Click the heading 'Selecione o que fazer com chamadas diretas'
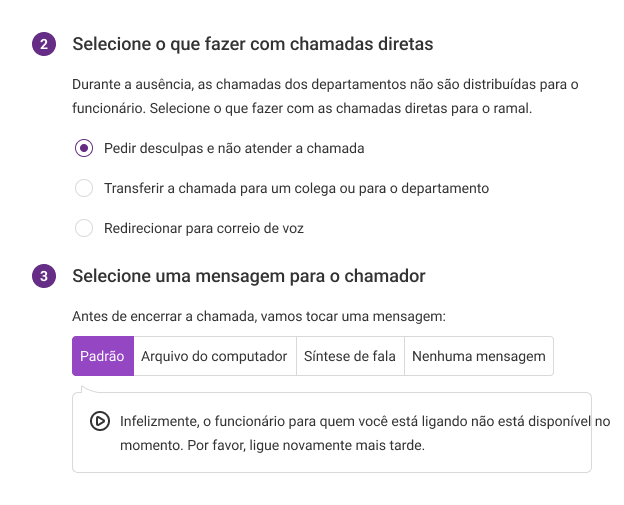This screenshot has width=624, height=505. [253, 44]
